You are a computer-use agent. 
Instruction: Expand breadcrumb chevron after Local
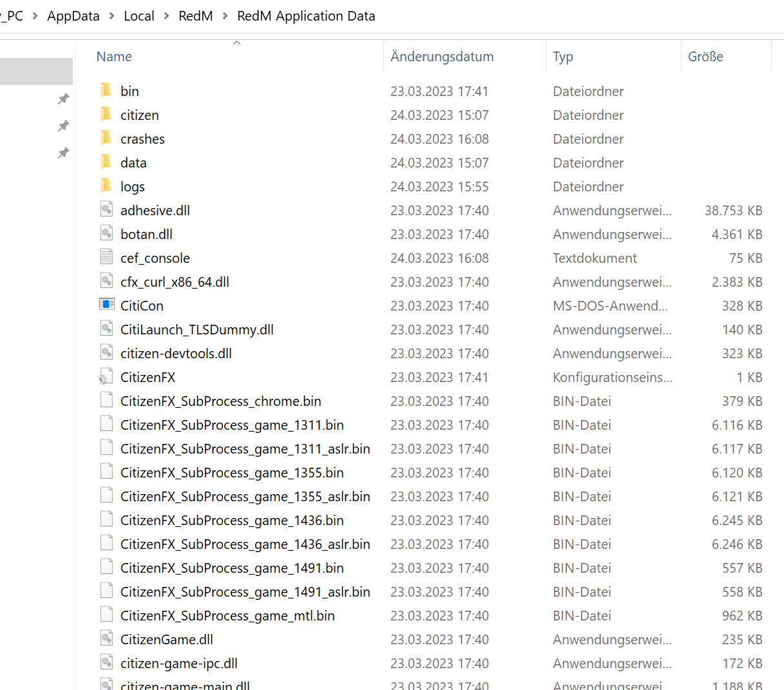[x=166, y=16]
